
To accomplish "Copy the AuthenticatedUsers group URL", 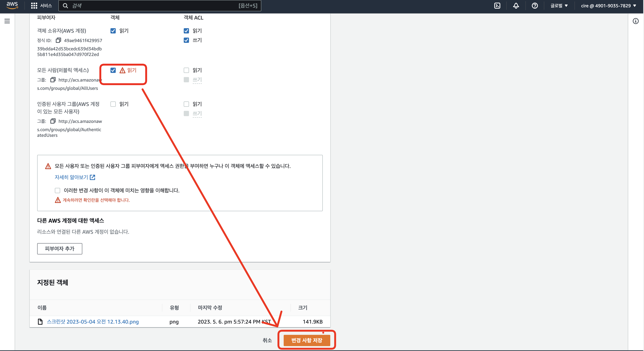I will [53, 121].
